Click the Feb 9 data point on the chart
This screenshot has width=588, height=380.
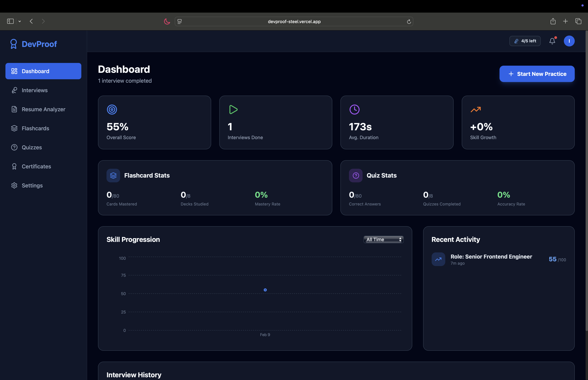(x=265, y=290)
